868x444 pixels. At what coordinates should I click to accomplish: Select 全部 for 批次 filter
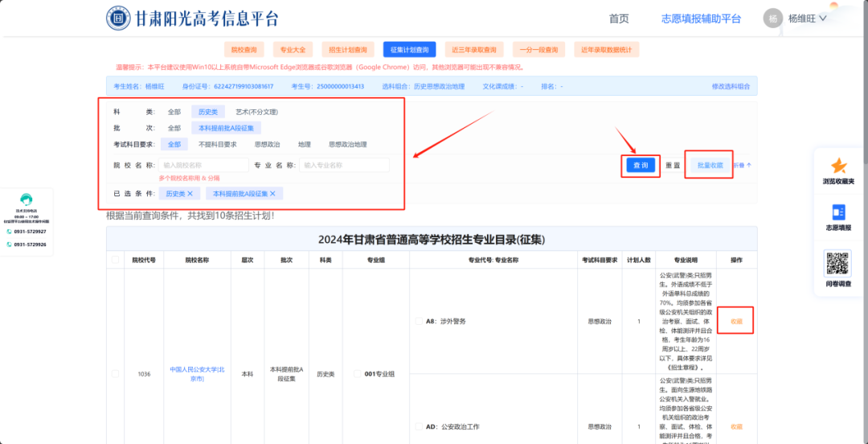pyautogui.click(x=174, y=128)
